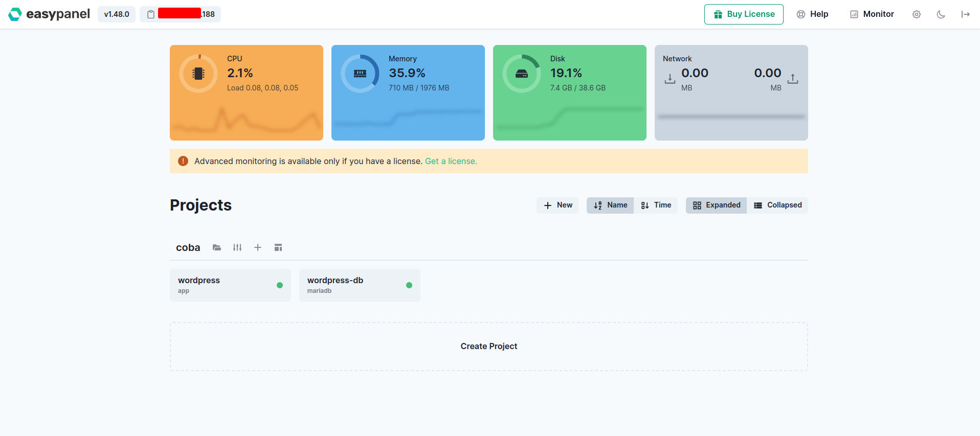Open the coba project name
The image size is (980, 436).
[188, 247]
